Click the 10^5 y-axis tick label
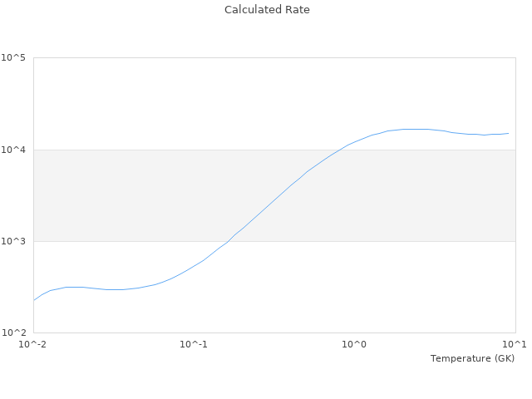 [13, 58]
